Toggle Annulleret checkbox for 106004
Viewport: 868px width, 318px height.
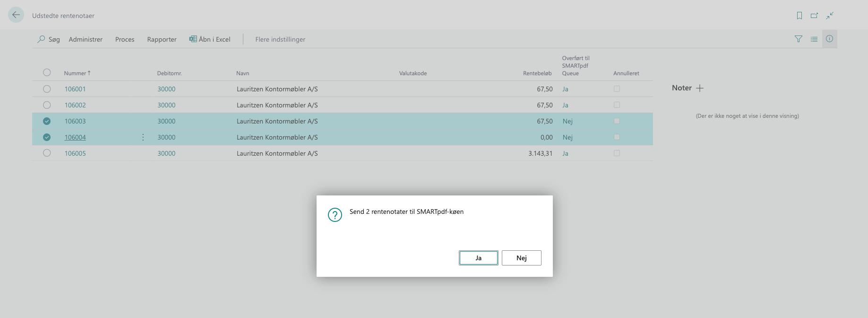(x=617, y=137)
